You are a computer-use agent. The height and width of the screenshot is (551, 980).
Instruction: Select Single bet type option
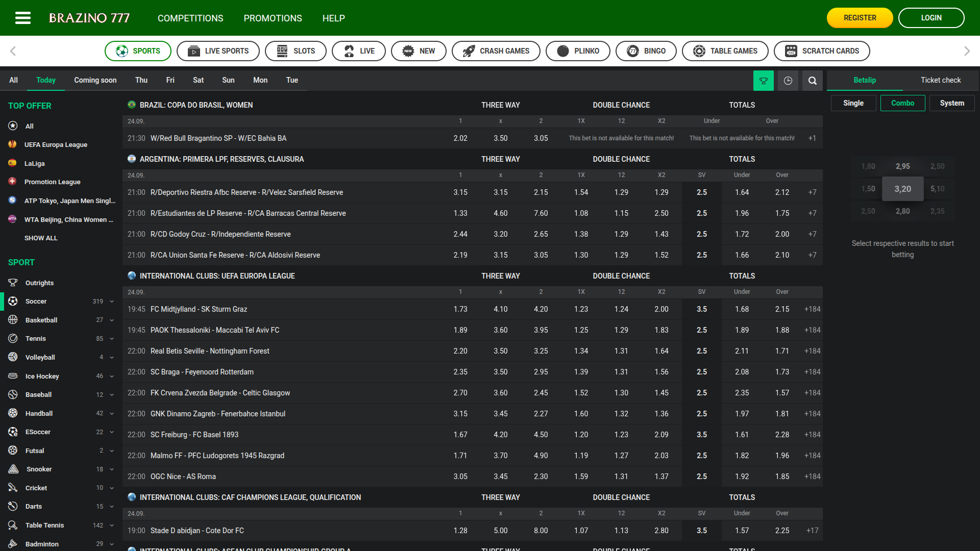point(853,103)
